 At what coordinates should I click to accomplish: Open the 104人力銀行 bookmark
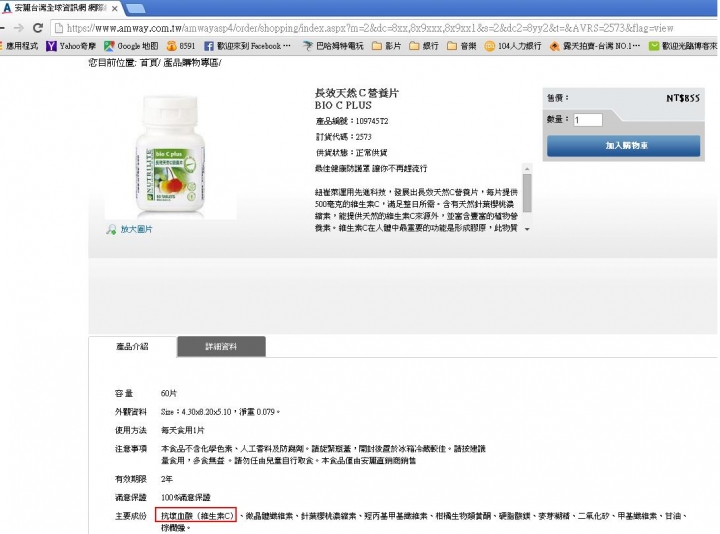click(x=513, y=46)
